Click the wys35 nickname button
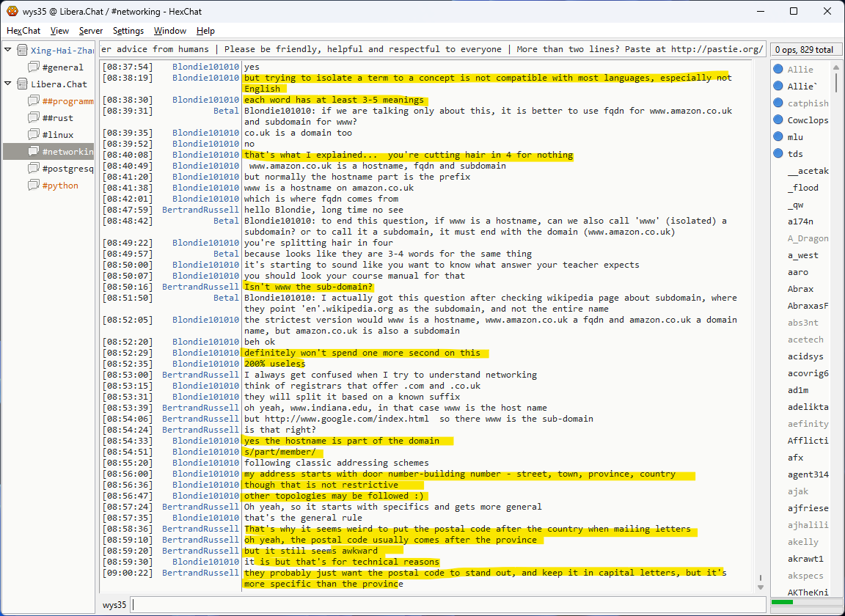 [114, 605]
